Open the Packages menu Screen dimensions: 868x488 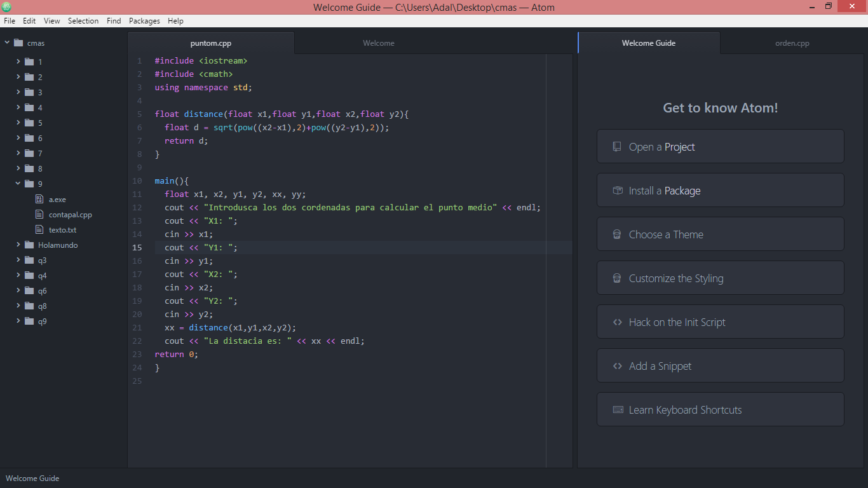coord(144,21)
